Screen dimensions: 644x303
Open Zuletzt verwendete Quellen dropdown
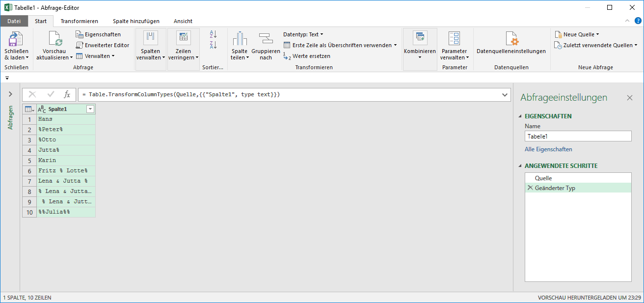(x=596, y=45)
